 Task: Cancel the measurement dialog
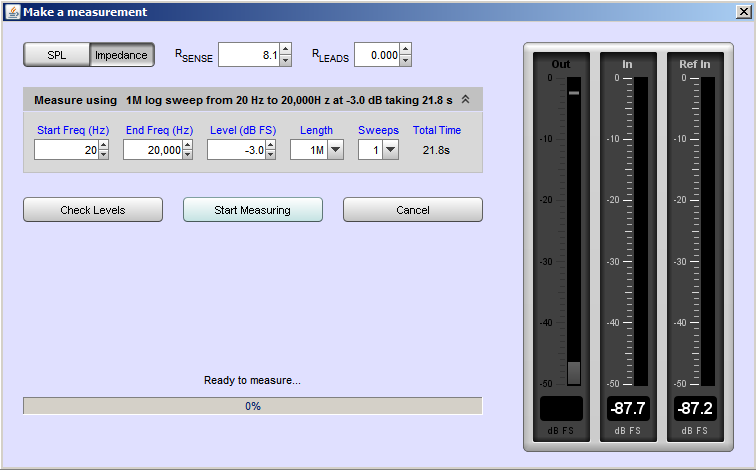click(x=413, y=210)
